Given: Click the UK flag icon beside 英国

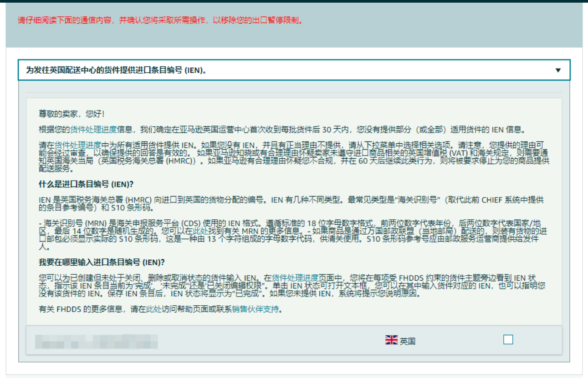Looking at the screenshot, I should pyautogui.click(x=391, y=340).
